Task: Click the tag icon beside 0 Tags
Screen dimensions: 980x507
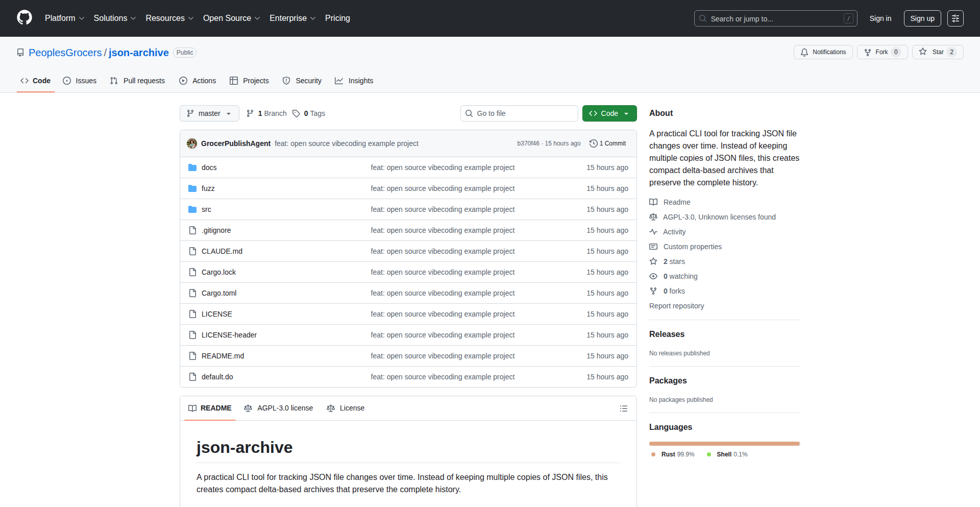Action: click(296, 113)
